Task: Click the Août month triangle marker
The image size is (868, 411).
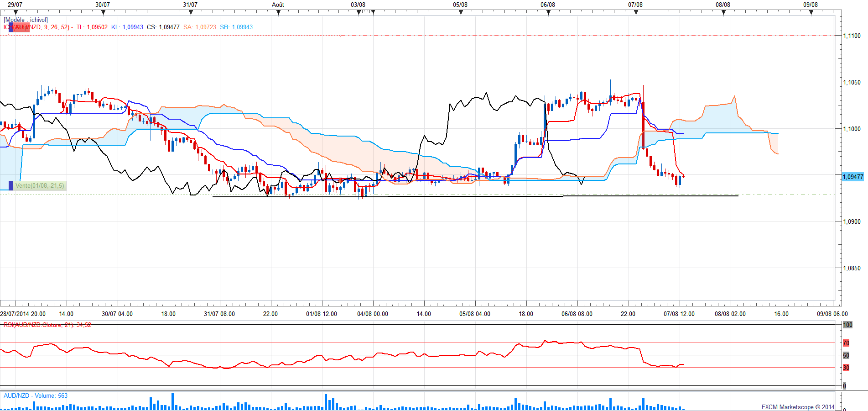Action: point(278,12)
